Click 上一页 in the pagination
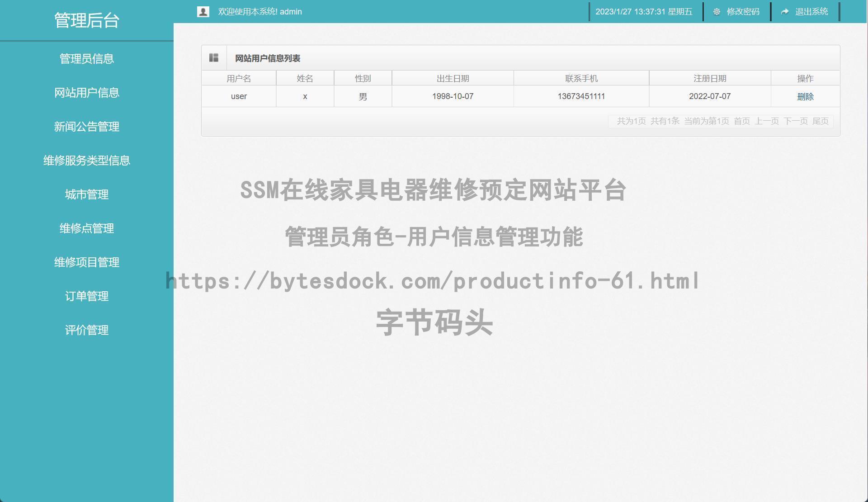 [767, 121]
